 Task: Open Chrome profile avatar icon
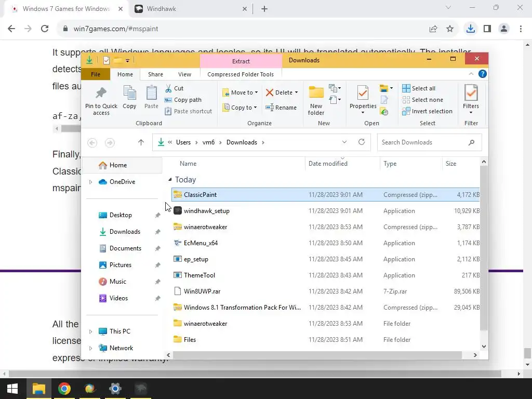tap(504, 29)
